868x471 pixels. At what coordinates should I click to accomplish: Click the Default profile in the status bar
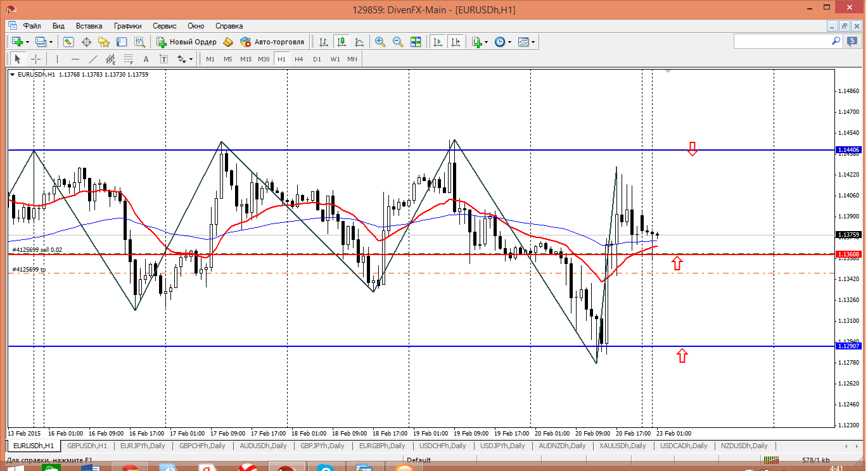coord(419,460)
